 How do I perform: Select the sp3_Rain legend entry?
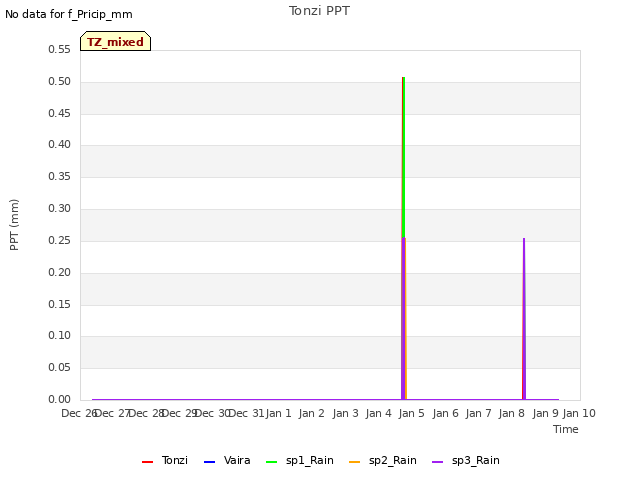[x=466, y=460]
